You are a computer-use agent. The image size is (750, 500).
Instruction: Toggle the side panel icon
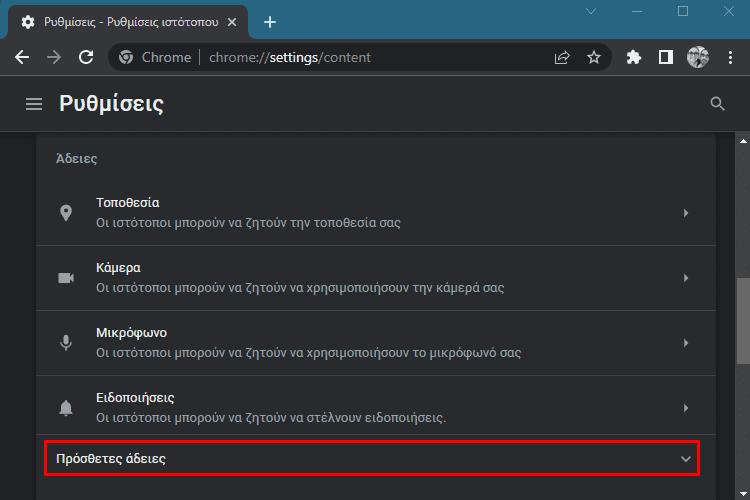(x=666, y=57)
